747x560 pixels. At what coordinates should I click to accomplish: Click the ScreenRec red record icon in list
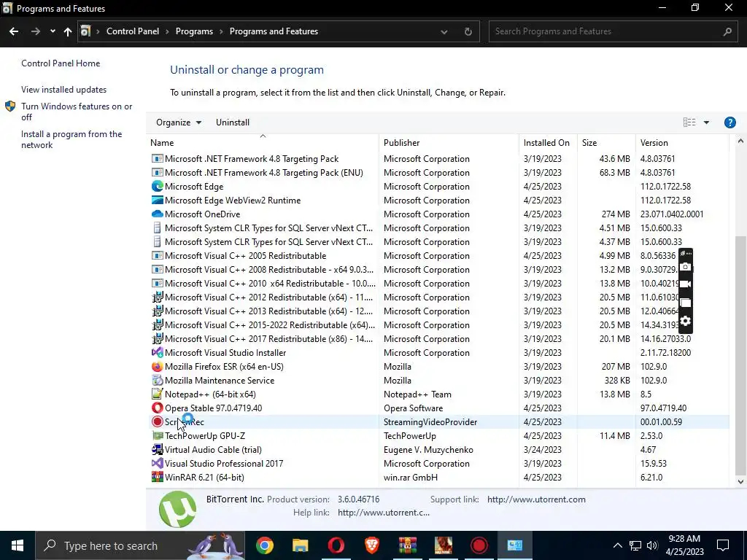[158, 421]
